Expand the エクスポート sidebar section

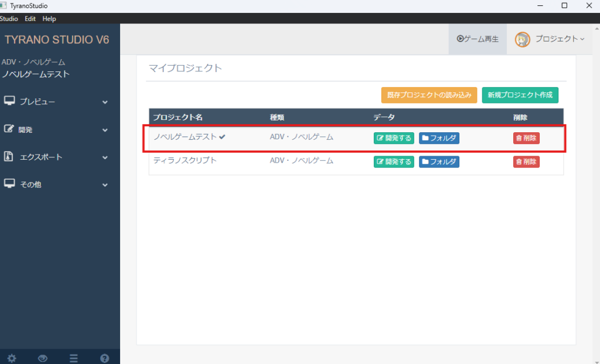click(56, 157)
